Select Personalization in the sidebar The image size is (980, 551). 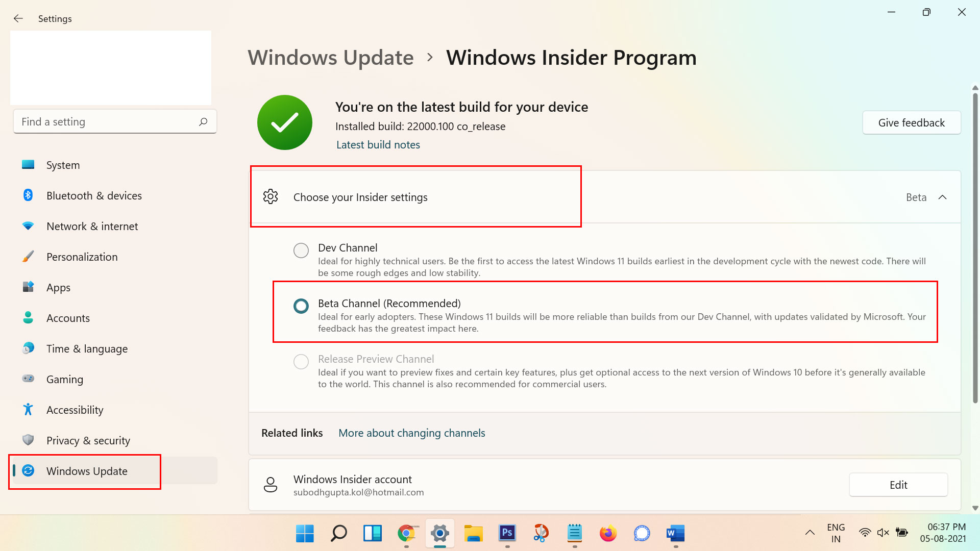pos(82,257)
